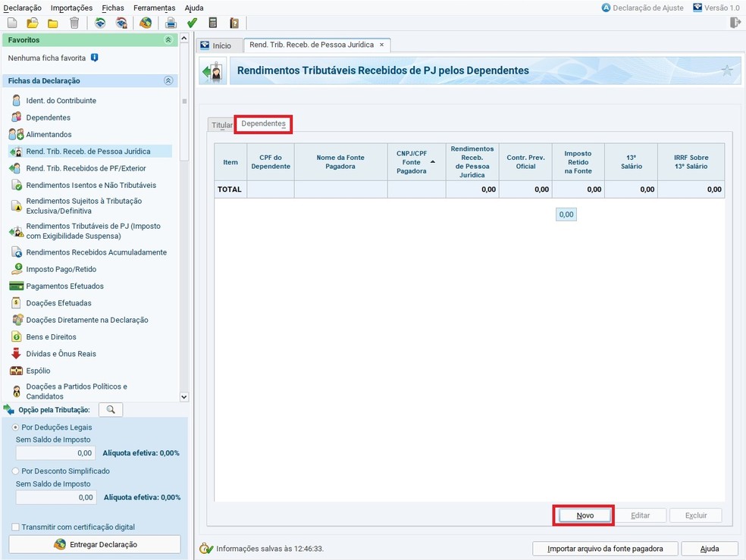Image resolution: width=746 pixels, height=560 pixels.
Task: Open declaration via open-folder icon
Action: click(x=33, y=23)
